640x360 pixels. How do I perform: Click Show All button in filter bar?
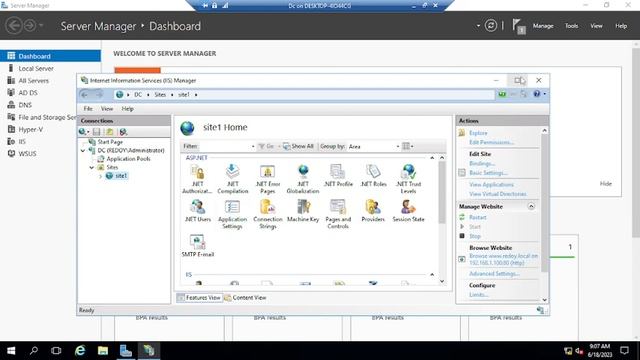[x=298, y=146]
